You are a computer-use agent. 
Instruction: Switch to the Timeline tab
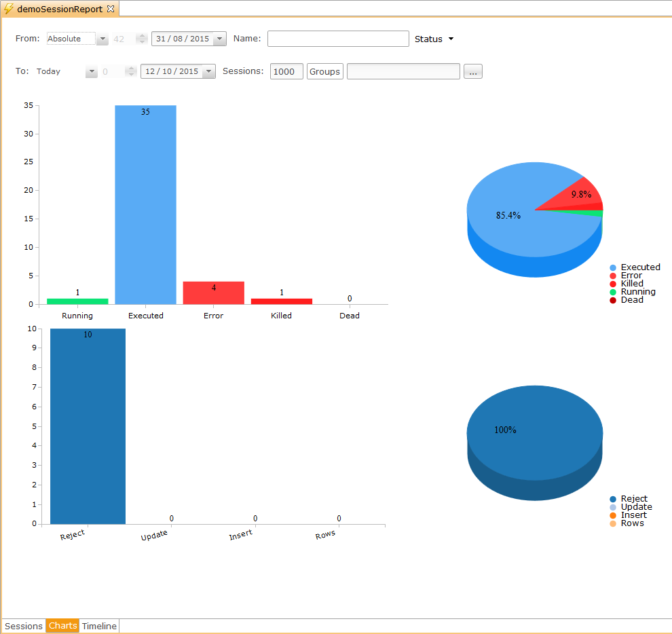(x=99, y=626)
